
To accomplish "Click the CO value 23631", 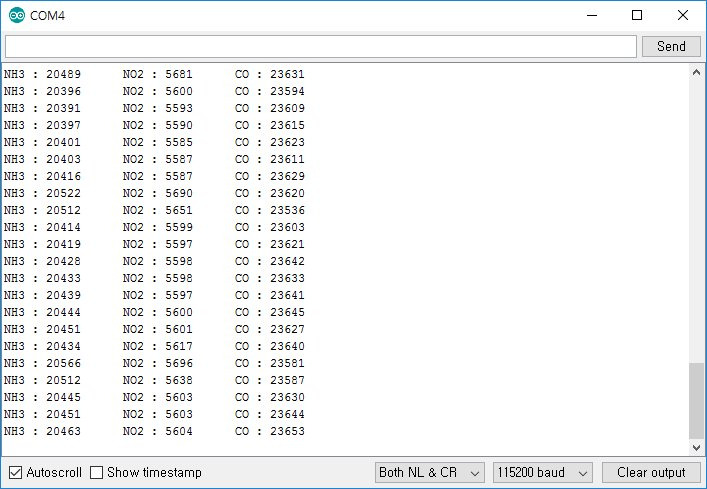I will [288, 74].
